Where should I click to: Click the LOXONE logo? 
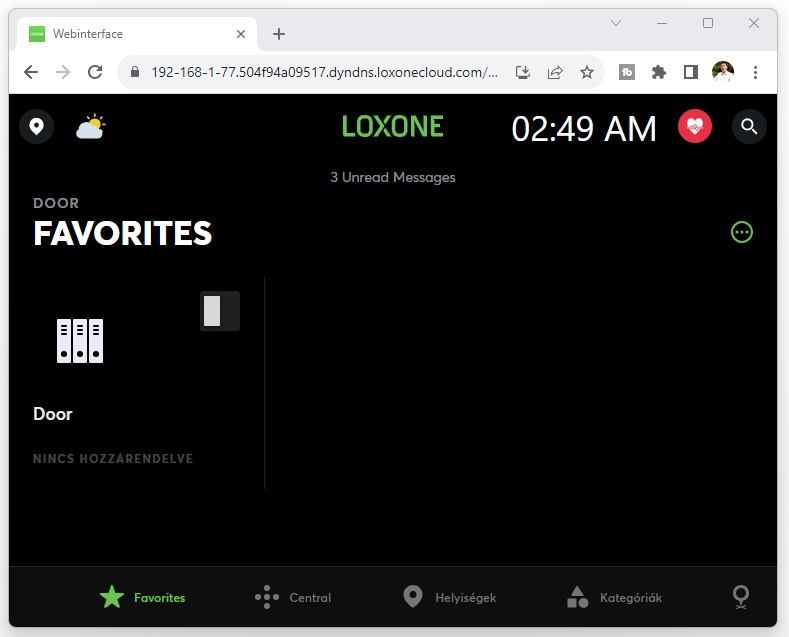pos(392,126)
